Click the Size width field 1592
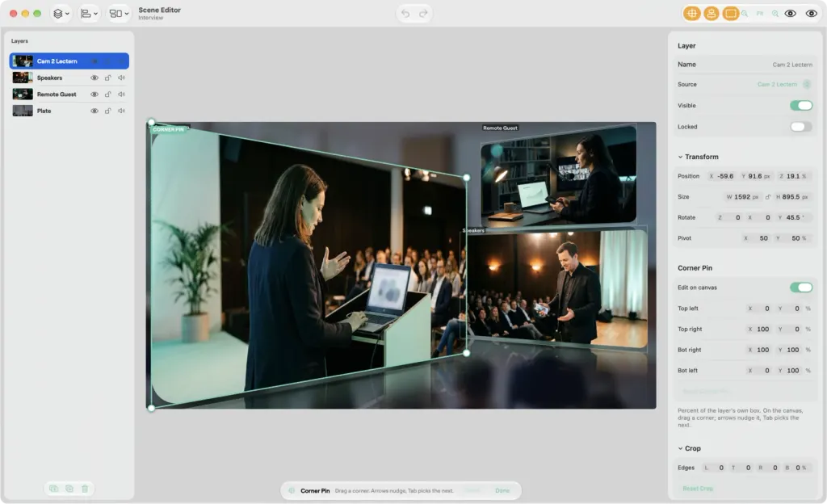827x504 pixels. (742, 196)
